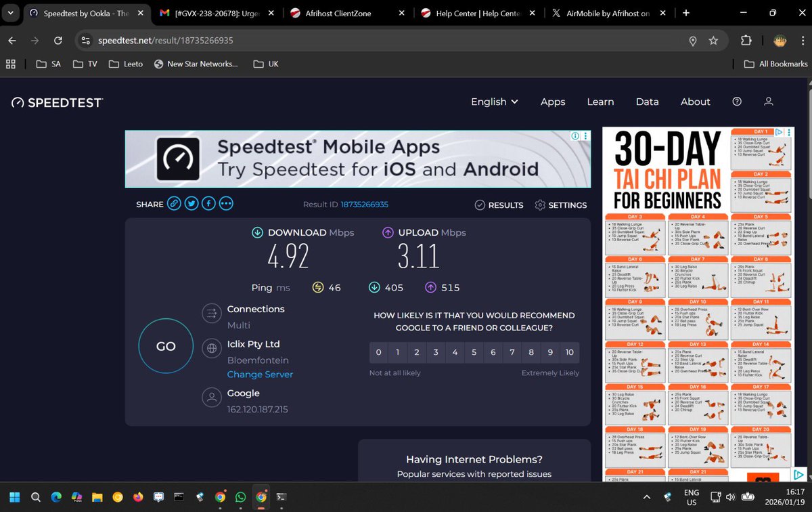Click the location pin icon in address bar
This screenshot has width=812, height=512.
(x=692, y=41)
